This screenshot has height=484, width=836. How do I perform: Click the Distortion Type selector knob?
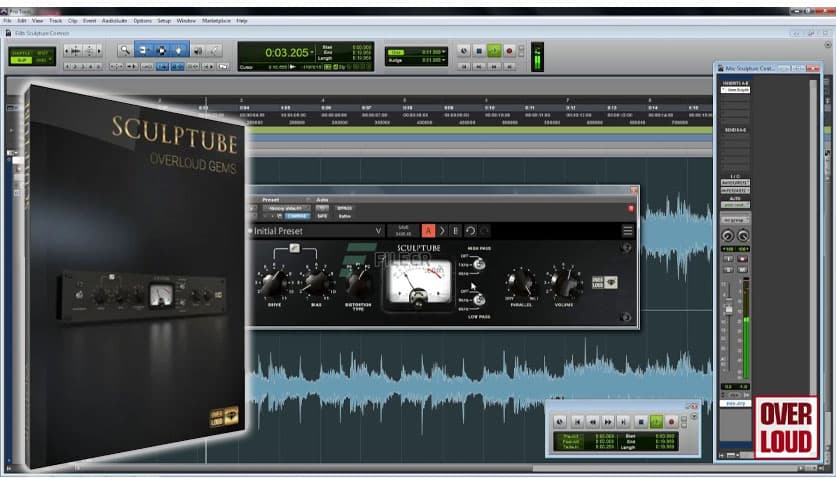358,282
